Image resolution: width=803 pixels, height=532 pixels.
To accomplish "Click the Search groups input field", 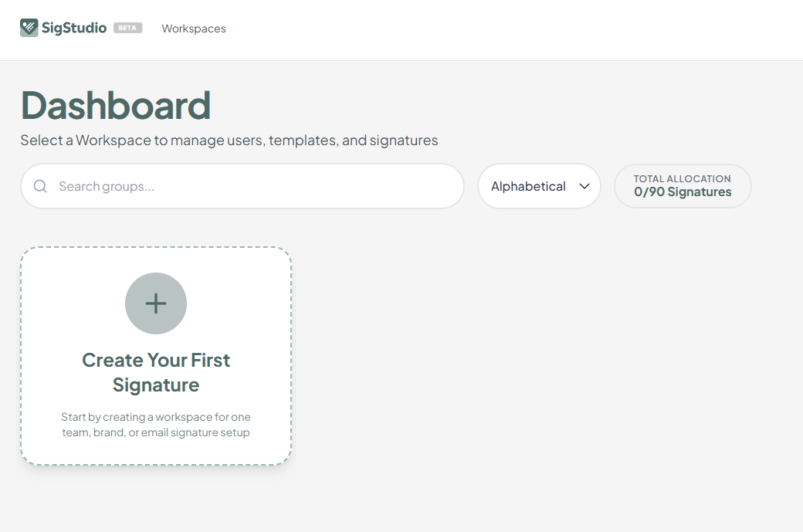I will (x=242, y=186).
